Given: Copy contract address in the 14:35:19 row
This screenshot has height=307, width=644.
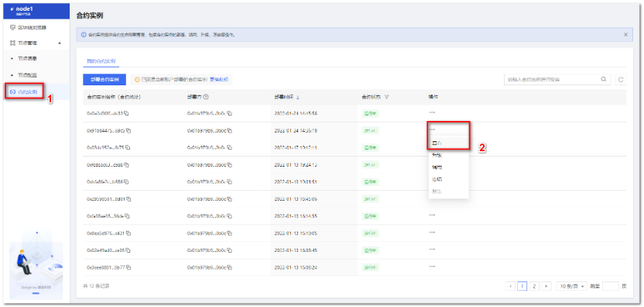Looking at the screenshot, I should point(128,130).
